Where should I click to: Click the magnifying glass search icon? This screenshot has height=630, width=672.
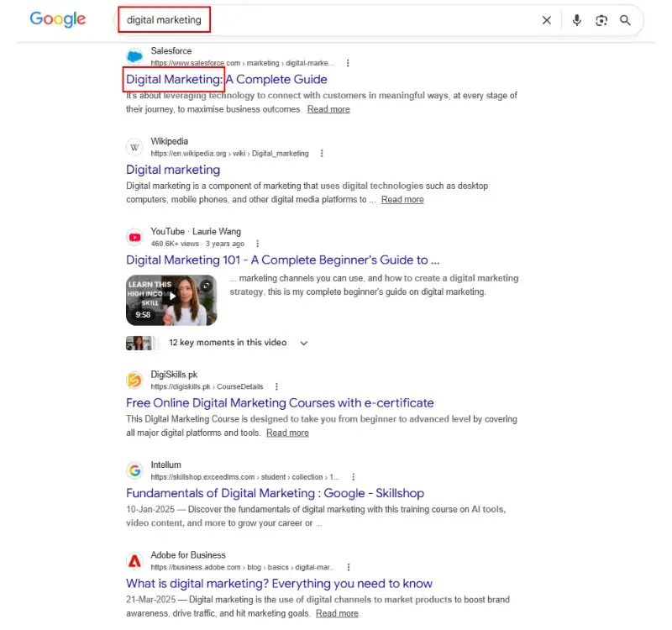click(x=625, y=20)
